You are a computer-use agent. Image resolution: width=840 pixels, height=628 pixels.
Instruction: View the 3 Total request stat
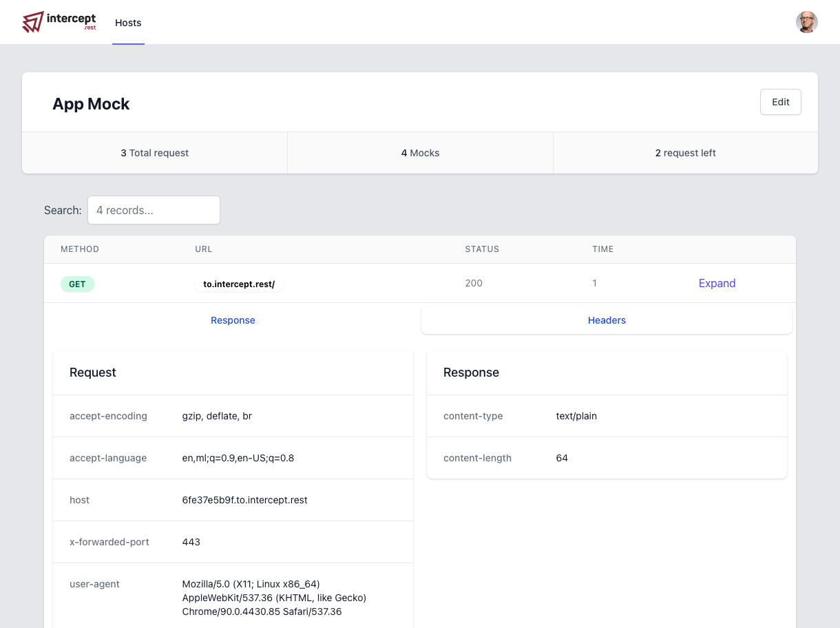pyautogui.click(x=154, y=152)
